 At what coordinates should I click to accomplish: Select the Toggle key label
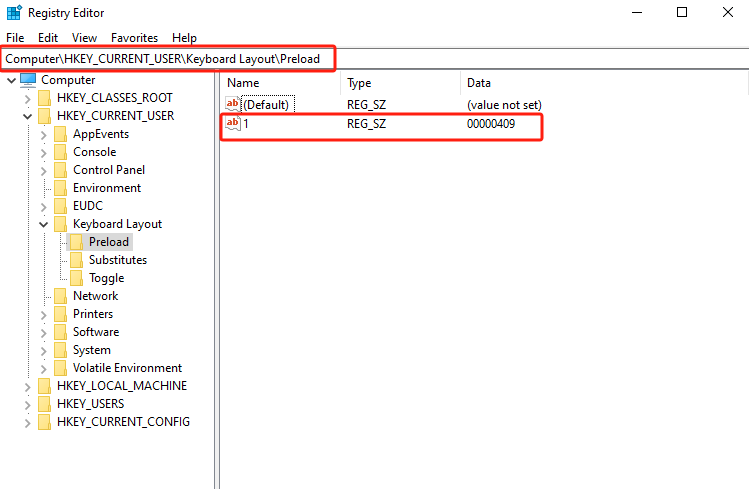pos(107,278)
